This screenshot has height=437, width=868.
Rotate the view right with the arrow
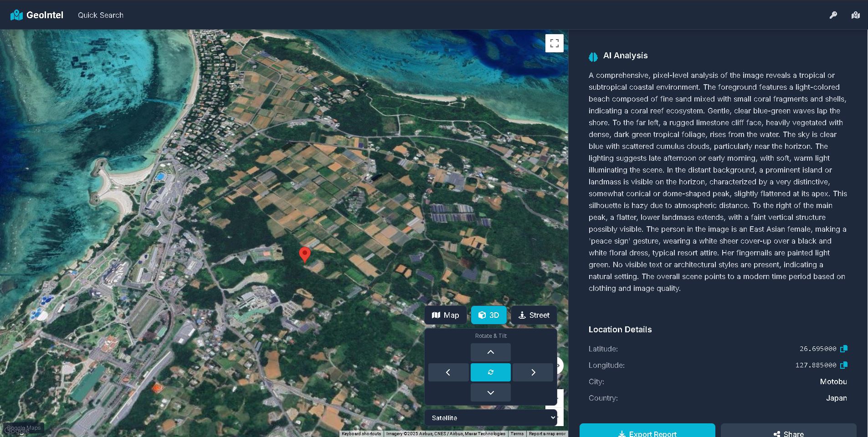click(x=533, y=372)
